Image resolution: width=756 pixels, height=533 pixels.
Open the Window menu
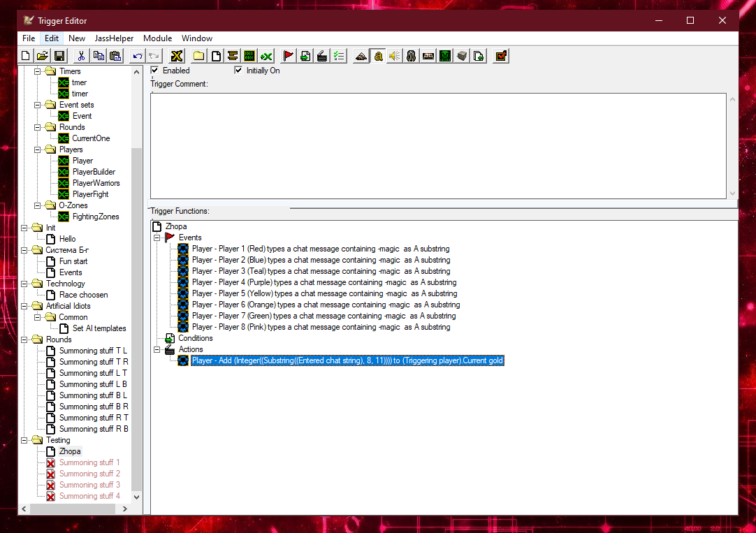pyautogui.click(x=197, y=38)
